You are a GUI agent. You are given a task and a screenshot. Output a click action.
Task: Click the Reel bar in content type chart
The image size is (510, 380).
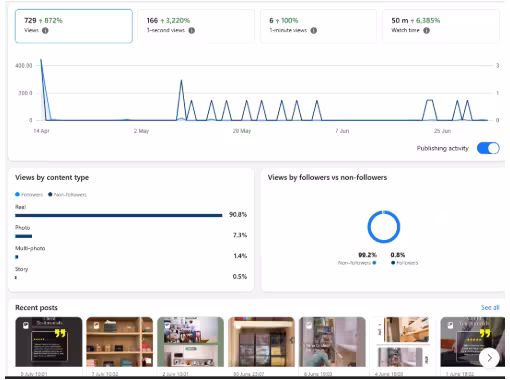[119, 215]
